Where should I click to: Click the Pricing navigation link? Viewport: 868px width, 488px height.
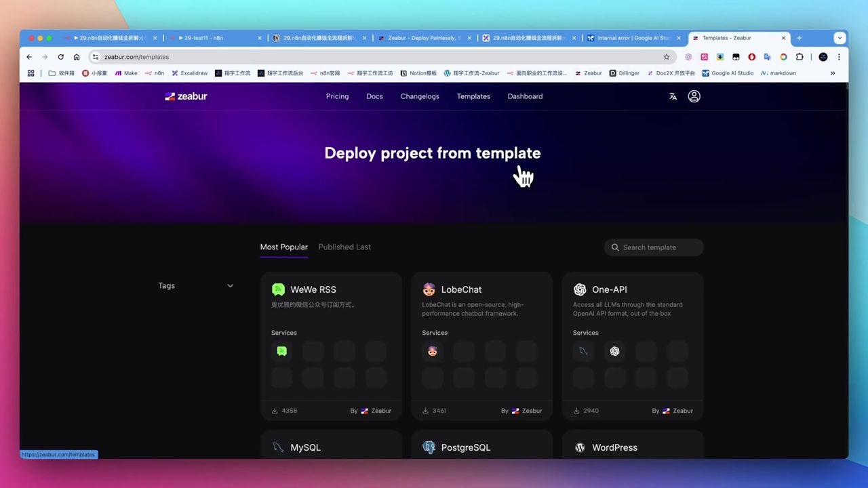(337, 96)
